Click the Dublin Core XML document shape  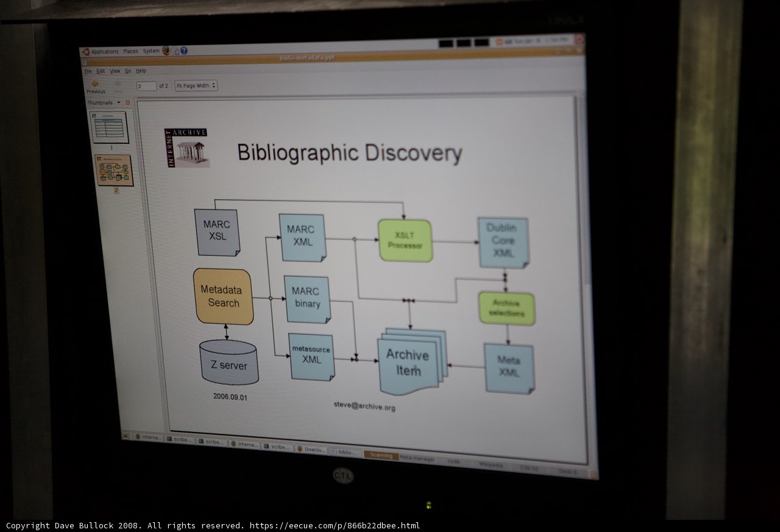coord(503,243)
